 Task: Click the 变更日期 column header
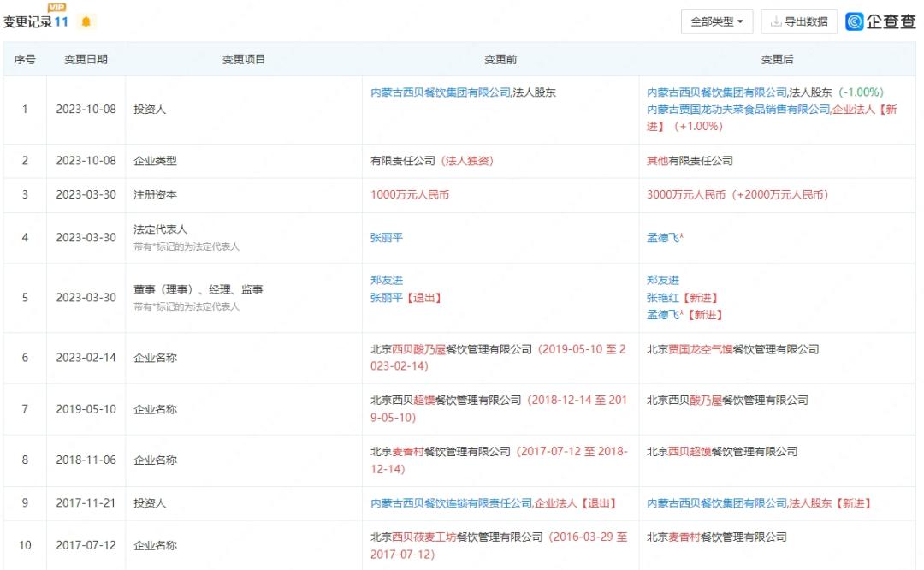click(x=86, y=59)
